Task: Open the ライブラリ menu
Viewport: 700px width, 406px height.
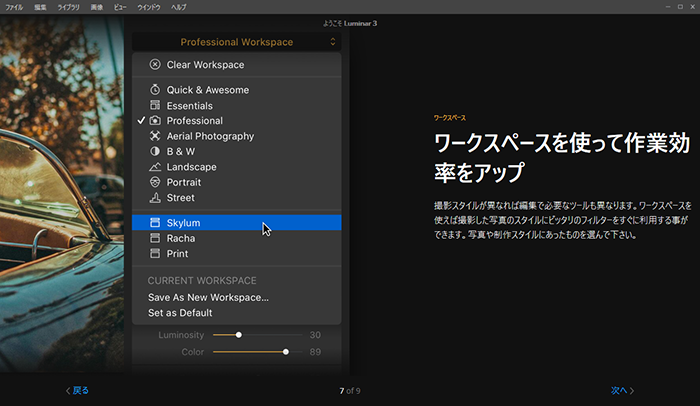Action: pos(68,7)
